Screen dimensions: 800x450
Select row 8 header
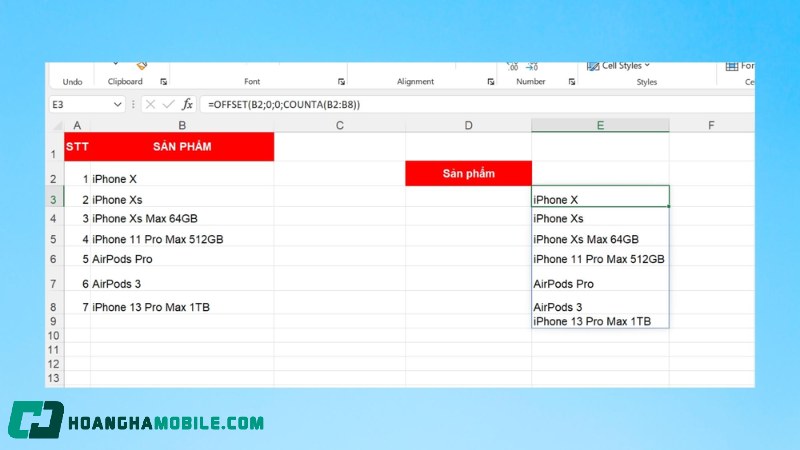(54, 303)
